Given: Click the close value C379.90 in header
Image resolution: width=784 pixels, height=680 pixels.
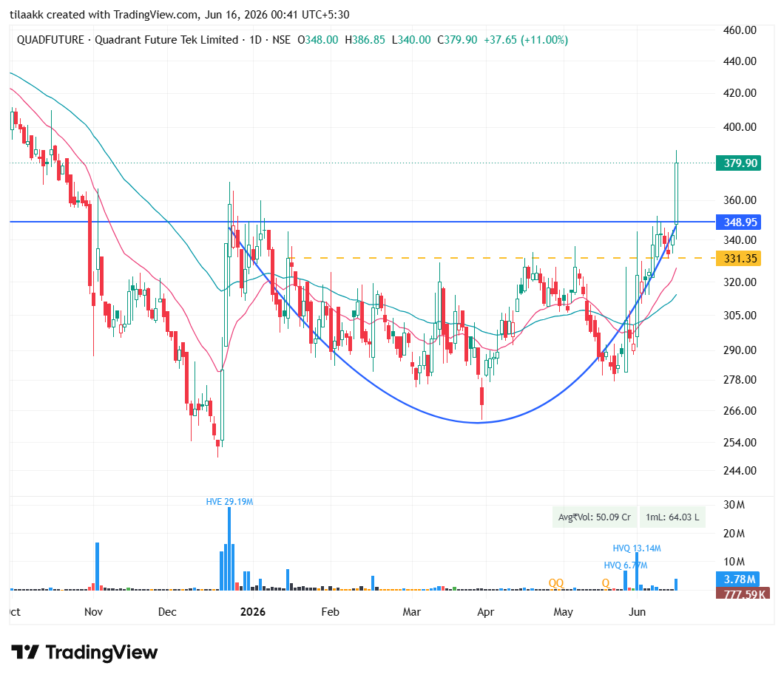Looking at the screenshot, I should point(457,40).
